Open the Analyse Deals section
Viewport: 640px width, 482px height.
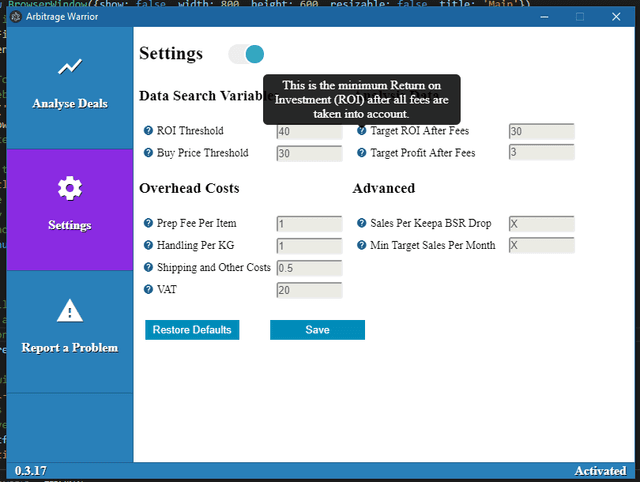[x=70, y=88]
